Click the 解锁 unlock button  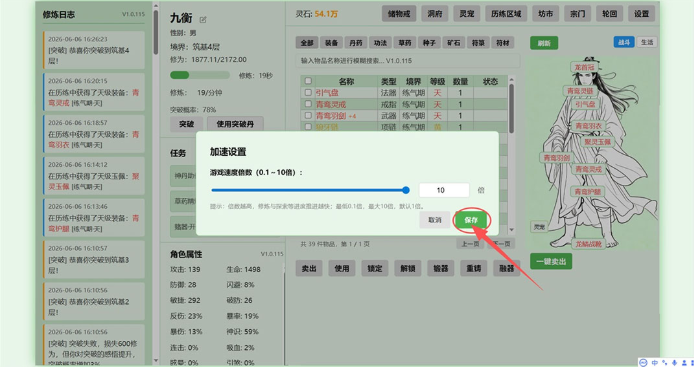point(408,268)
